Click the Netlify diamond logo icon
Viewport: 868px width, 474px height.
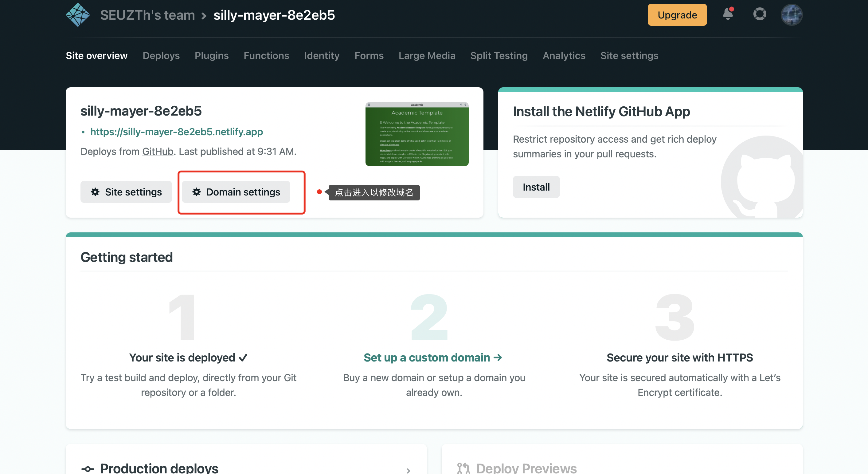pyautogui.click(x=78, y=15)
